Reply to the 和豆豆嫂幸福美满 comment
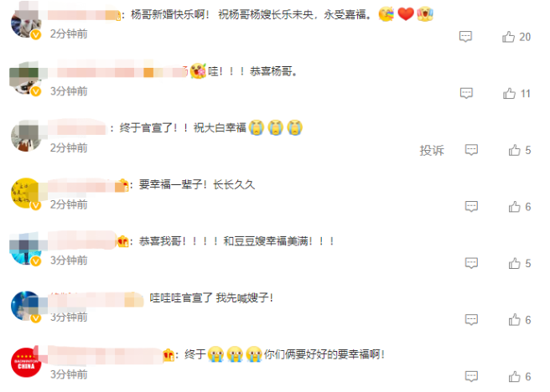 [x=471, y=263]
